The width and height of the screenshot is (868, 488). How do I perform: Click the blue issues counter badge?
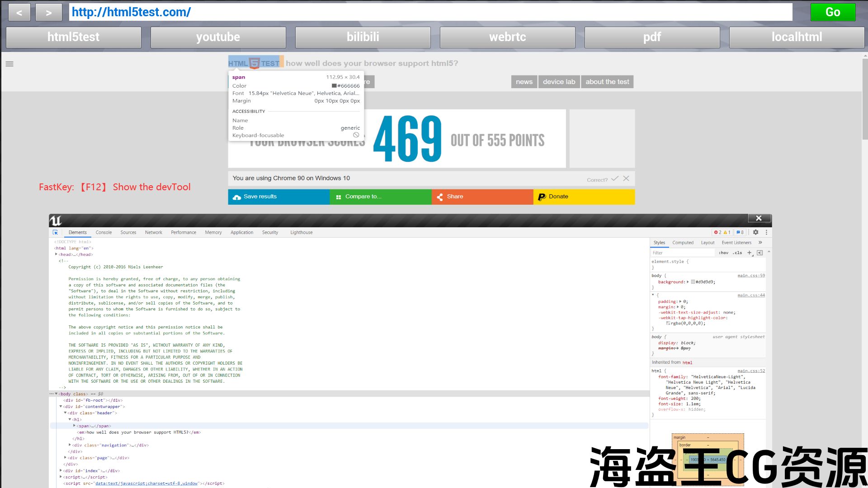(x=740, y=232)
